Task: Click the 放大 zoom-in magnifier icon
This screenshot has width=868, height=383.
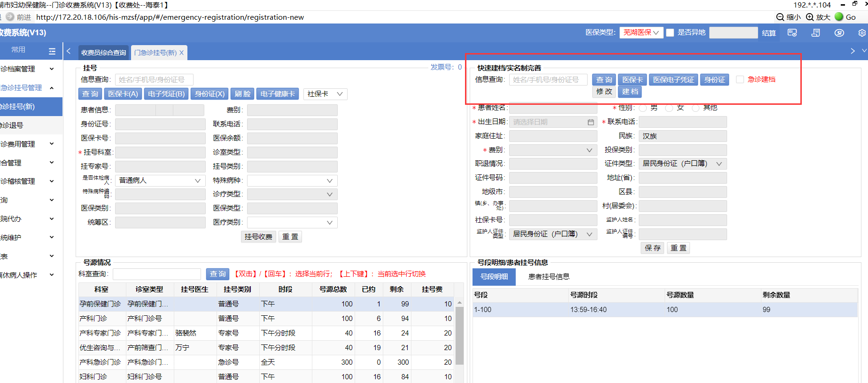Action: pyautogui.click(x=810, y=17)
